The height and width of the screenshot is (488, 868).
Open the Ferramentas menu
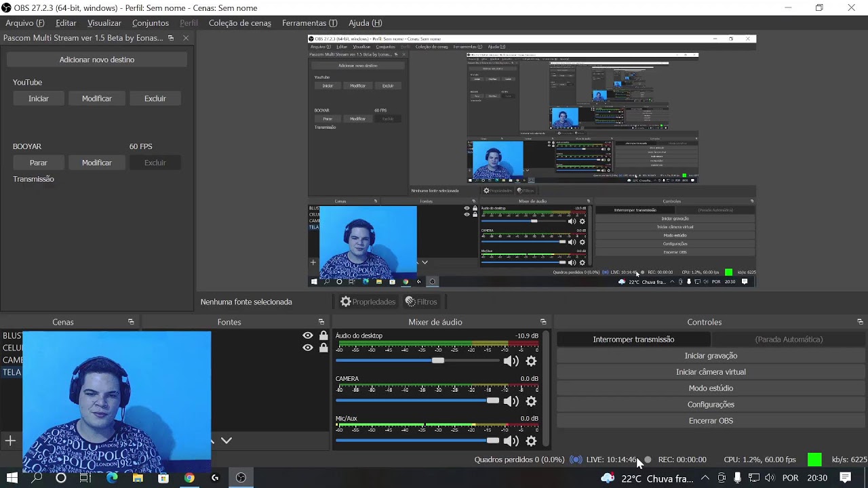point(309,23)
